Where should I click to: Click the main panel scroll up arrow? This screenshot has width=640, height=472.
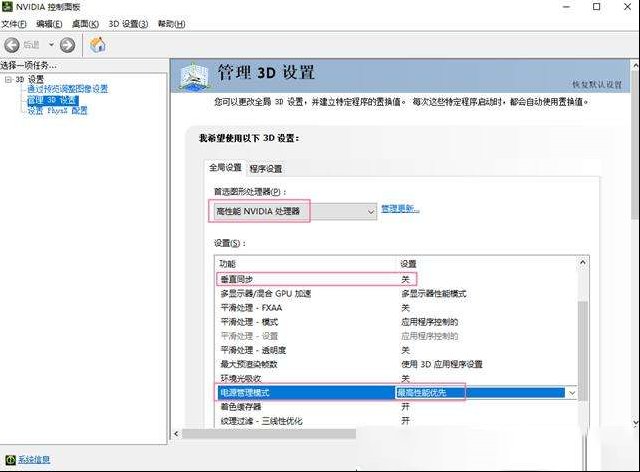[x=636, y=65]
